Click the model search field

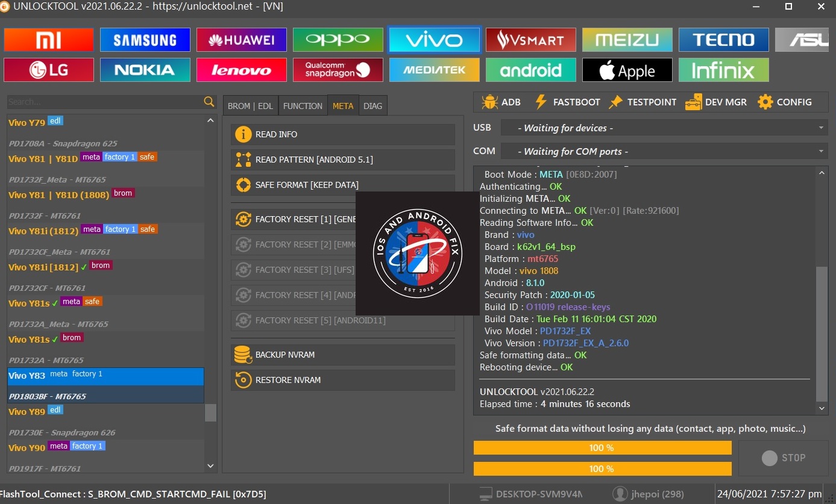coord(105,102)
